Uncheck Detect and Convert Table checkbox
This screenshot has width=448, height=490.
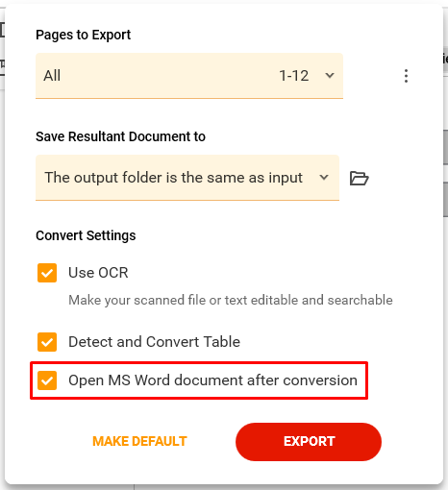[x=47, y=342]
